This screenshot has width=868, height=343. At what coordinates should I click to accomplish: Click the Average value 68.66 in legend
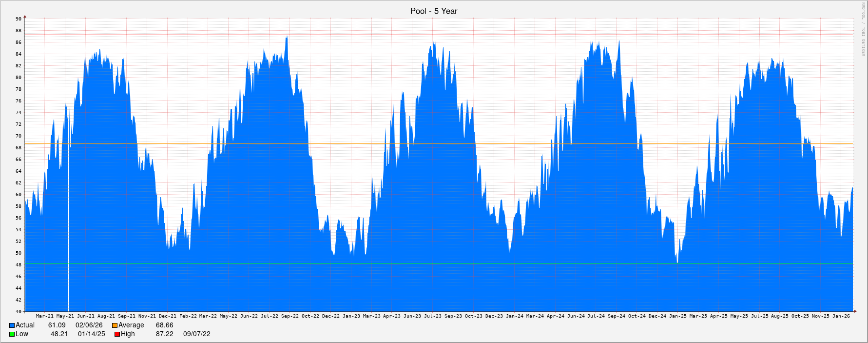(x=165, y=325)
